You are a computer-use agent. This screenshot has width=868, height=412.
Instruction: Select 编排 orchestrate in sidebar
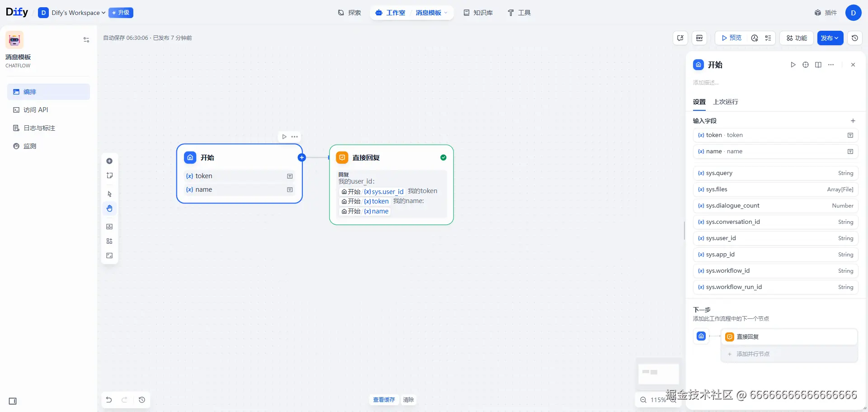tap(48, 92)
